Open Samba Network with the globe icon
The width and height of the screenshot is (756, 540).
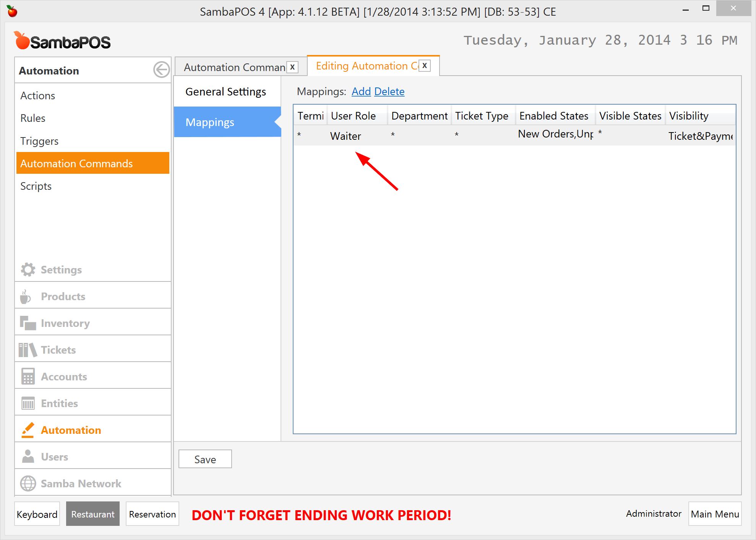27,483
